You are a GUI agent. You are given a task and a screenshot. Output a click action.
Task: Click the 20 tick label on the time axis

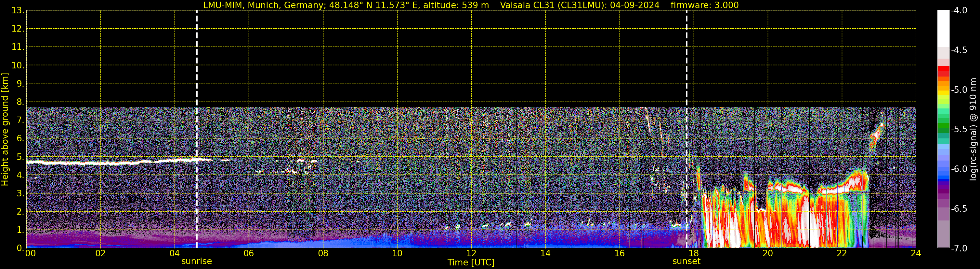coord(767,254)
